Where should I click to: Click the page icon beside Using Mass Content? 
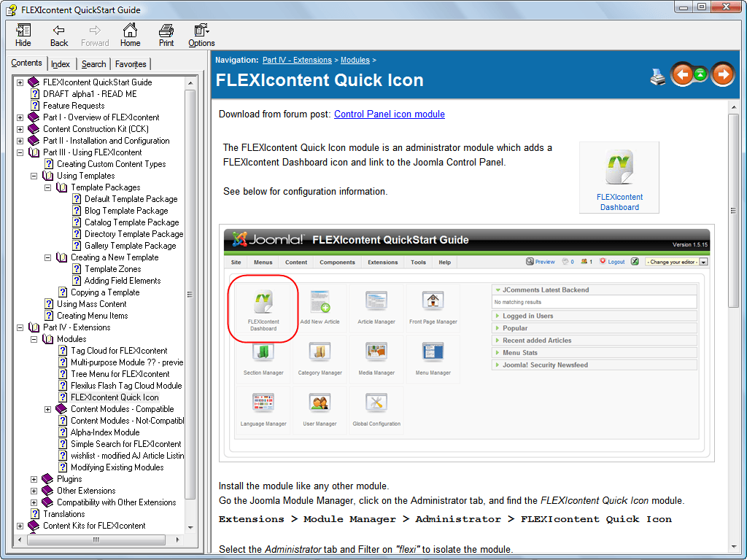click(49, 304)
